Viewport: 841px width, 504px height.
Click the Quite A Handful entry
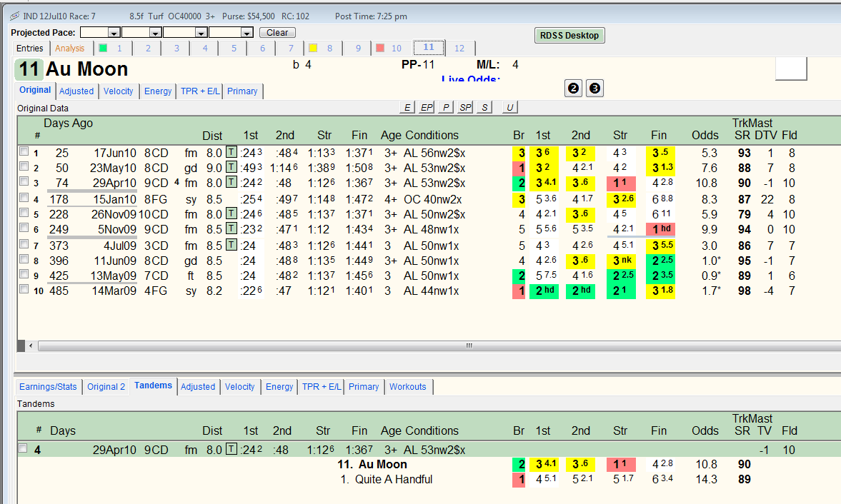[x=394, y=479]
